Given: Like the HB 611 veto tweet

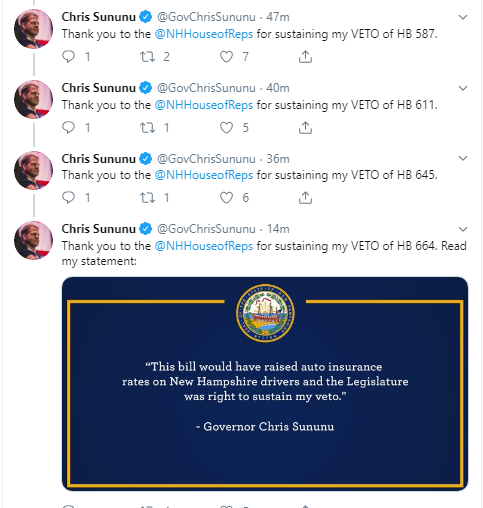Looking at the screenshot, I should pyautogui.click(x=226, y=128).
